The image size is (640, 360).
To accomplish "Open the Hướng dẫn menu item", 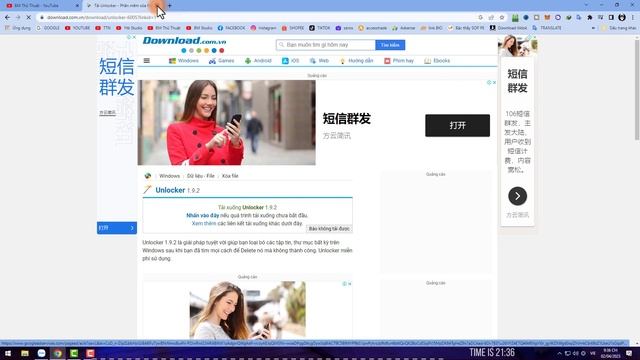I will click(356, 61).
